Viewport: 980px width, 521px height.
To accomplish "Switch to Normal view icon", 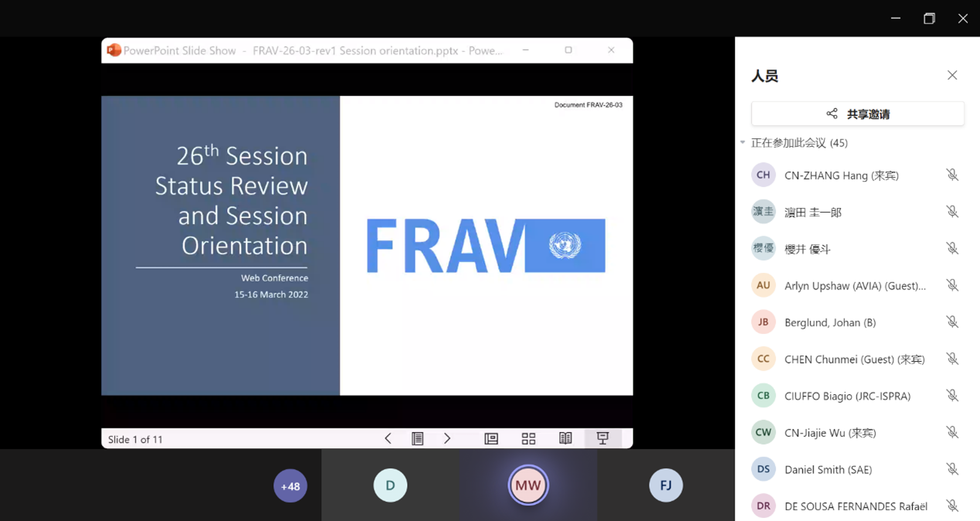I will (x=491, y=439).
